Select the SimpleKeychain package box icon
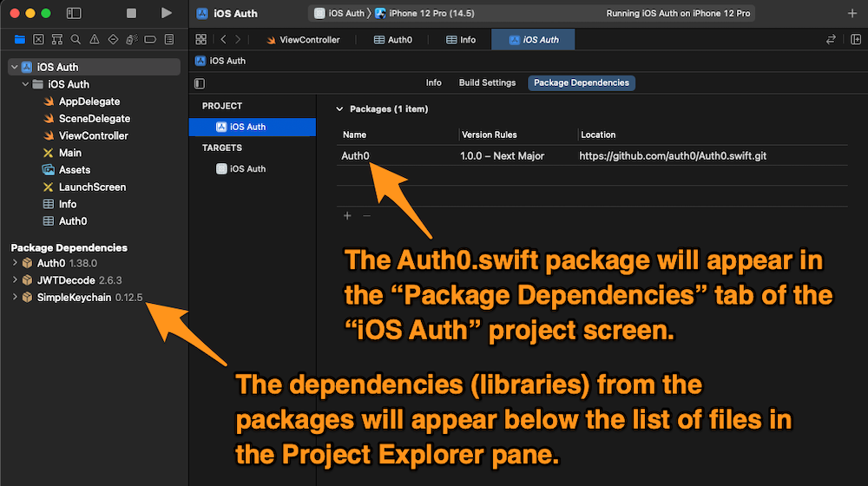 pos(27,298)
